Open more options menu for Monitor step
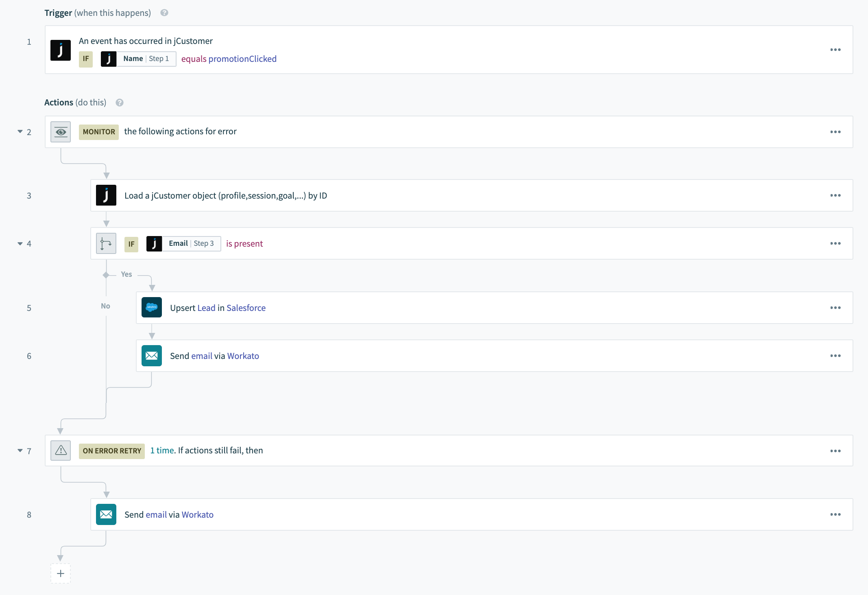Viewport: 868px width, 595px height. 835,132
